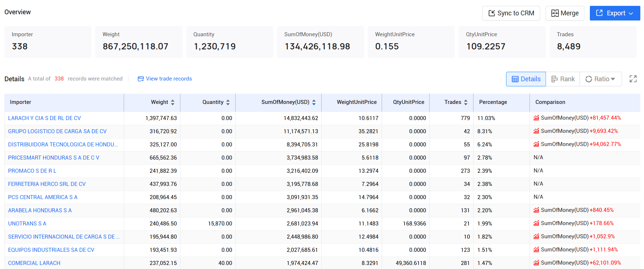Open importer LARACH Y CIA S DE RL DE CV
Viewport: 644px width, 269px height.
point(44,118)
